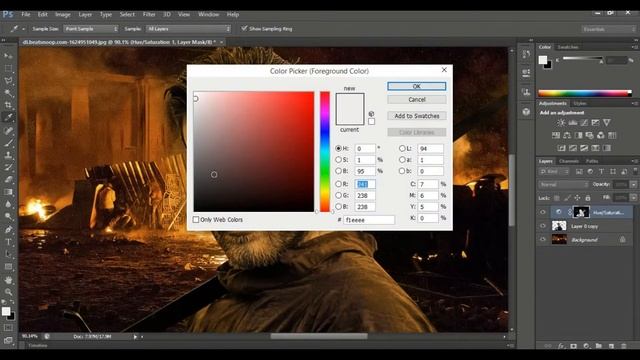Select the Eraser tool

point(8,179)
